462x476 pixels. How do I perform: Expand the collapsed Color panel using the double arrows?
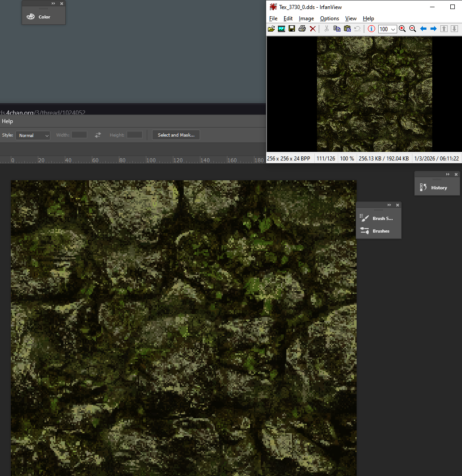[53, 4]
